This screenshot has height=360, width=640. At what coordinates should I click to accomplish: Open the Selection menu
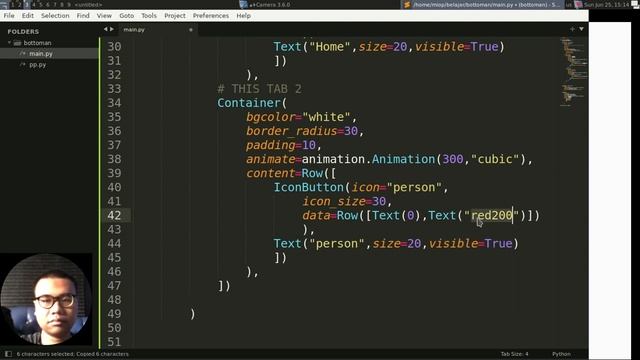[55, 16]
